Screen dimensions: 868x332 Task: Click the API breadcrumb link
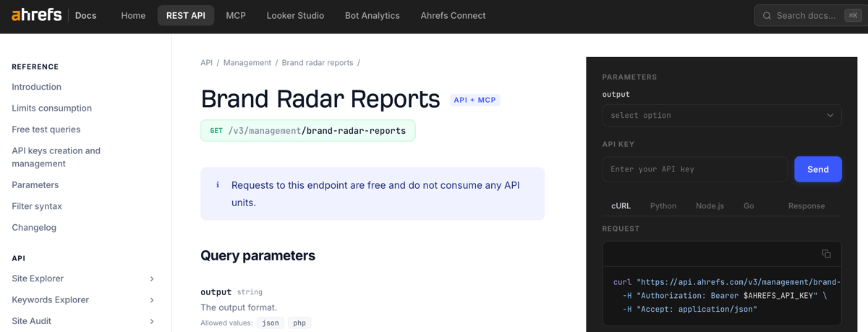tap(206, 63)
